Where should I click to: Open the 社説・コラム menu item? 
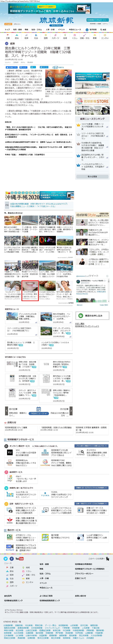pos(37,30)
